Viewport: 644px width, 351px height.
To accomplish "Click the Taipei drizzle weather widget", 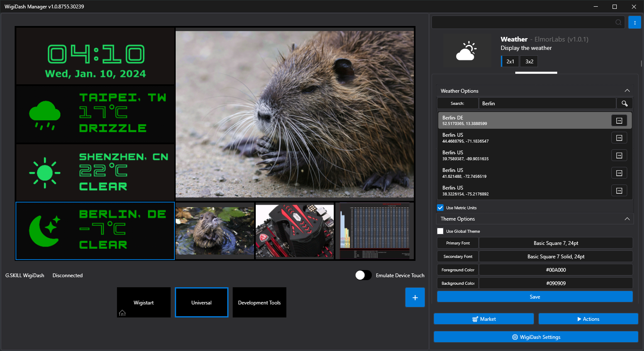I will pyautogui.click(x=95, y=114).
